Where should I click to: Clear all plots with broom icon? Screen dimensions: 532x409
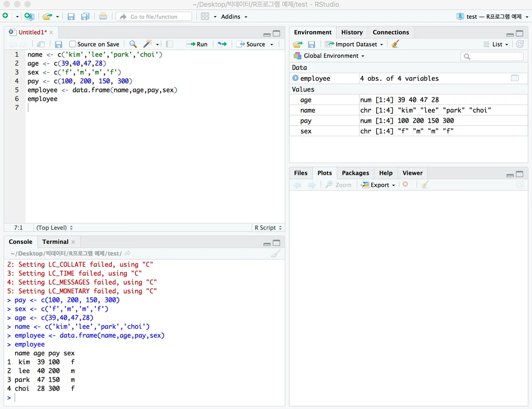tap(424, 184)
